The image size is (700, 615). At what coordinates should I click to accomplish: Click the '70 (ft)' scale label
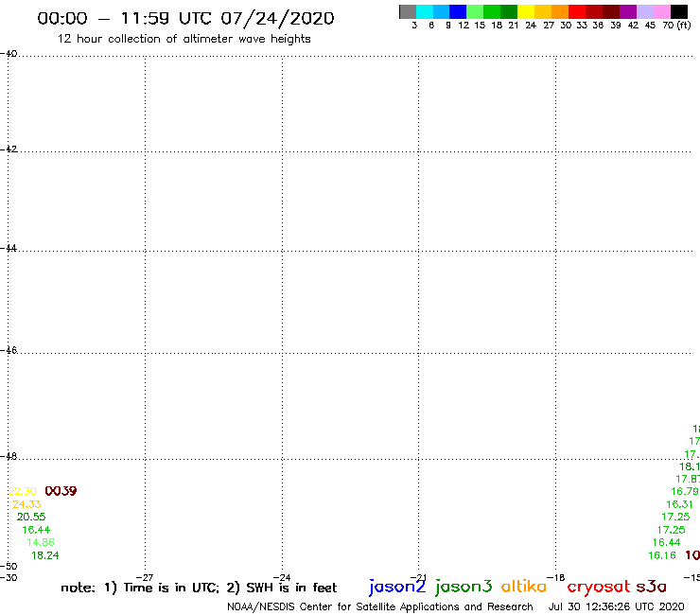pyautogui.click(x=676, y=26)
